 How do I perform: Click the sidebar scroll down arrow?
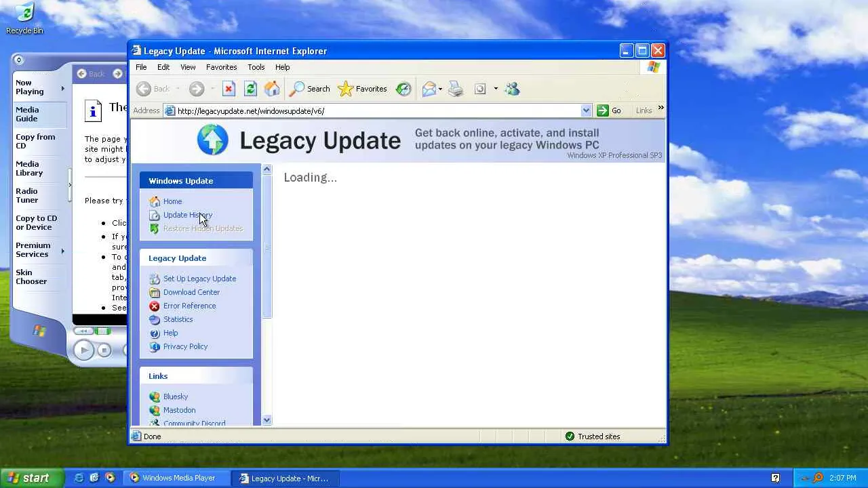click(267, 420)
